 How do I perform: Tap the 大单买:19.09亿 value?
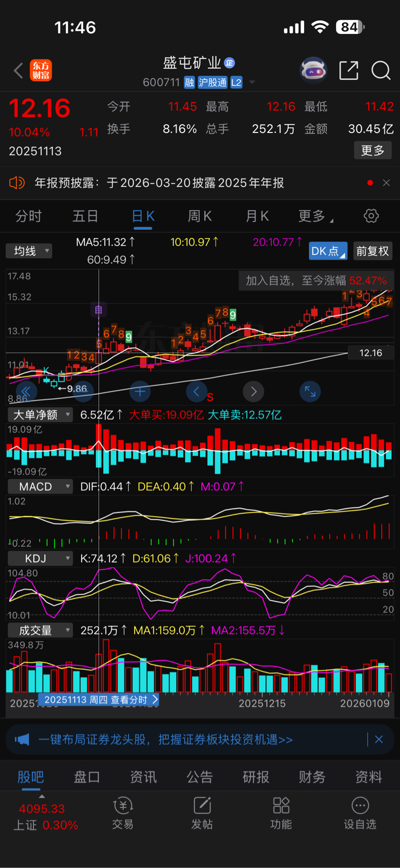[x=166, y=415]
